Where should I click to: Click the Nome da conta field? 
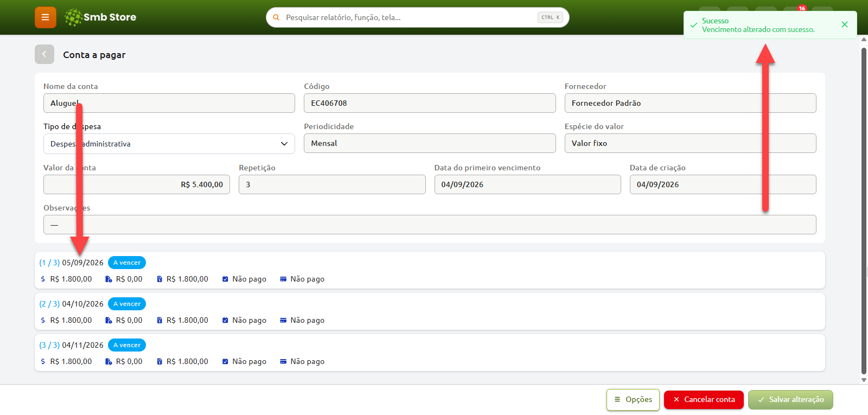click(x=169, y=103)
